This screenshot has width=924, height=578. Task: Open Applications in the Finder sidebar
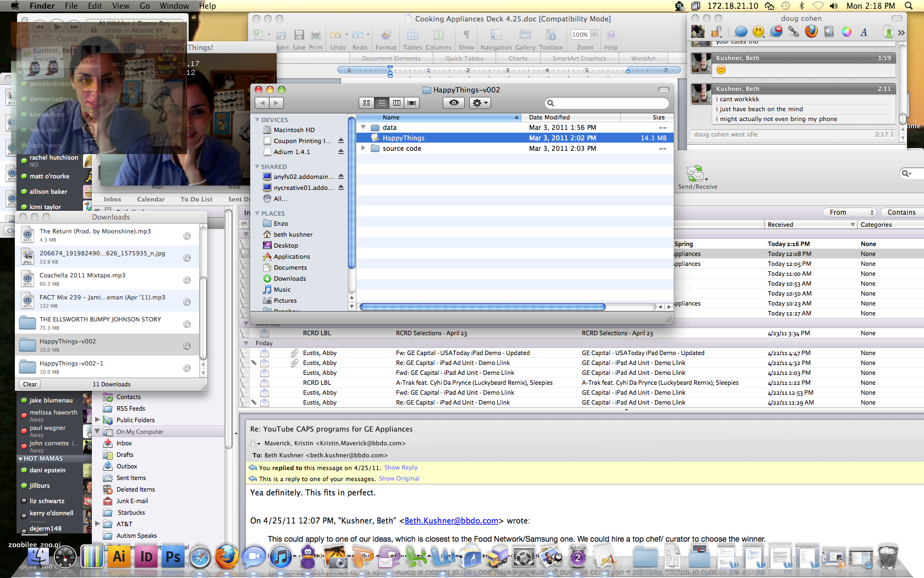click(x=291, y=257)
